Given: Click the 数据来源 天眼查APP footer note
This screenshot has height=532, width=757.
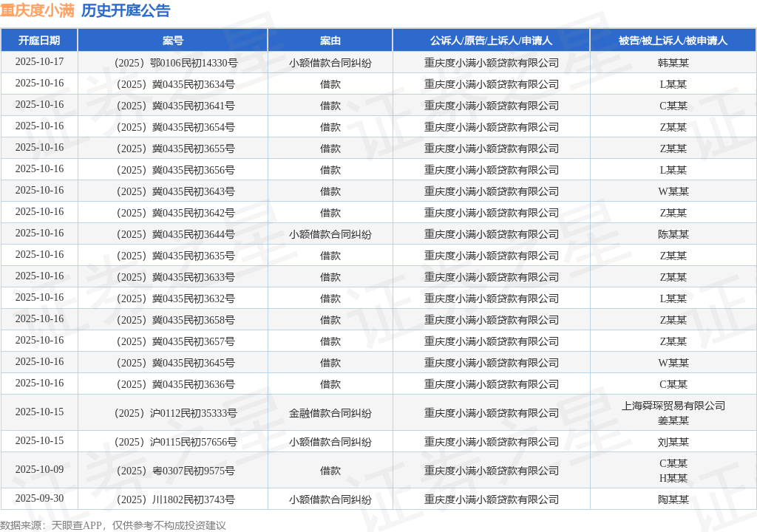Looking at the screenshot, I should [113, 525].
